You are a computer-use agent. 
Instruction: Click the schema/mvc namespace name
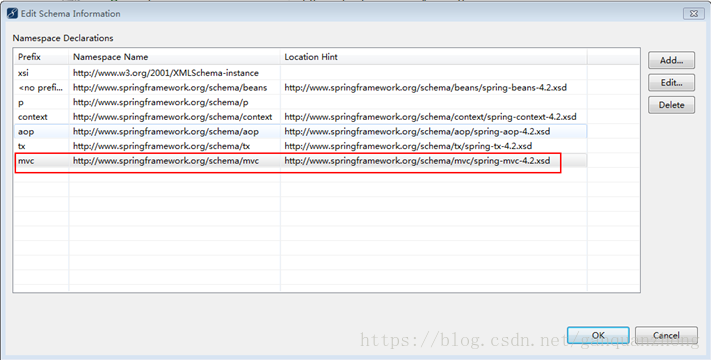tap(166, 161)
